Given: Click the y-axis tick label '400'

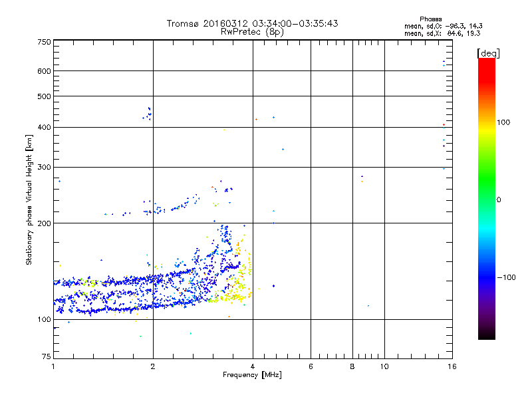Looking at the screenshot, I should [44, 127].
